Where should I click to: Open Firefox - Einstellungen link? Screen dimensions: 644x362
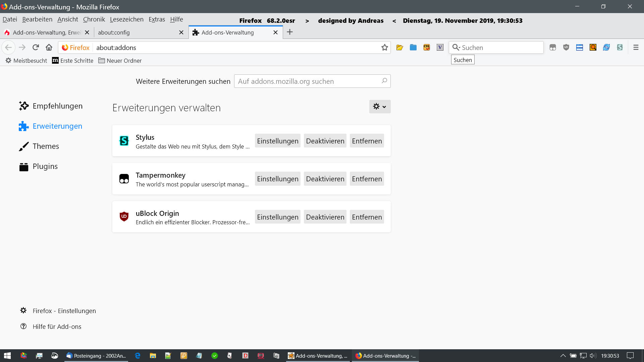pos(64,311)
